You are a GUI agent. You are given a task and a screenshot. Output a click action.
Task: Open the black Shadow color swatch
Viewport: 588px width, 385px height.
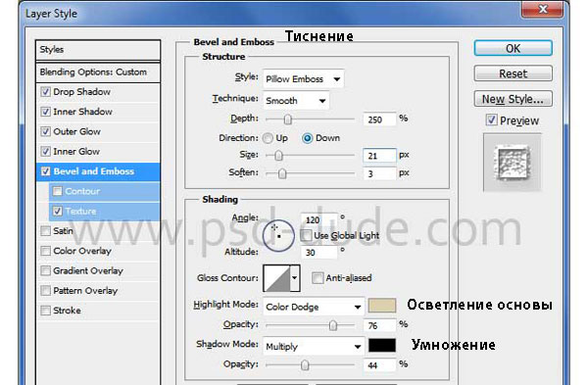pyautogui.click(x=382, y=345)
